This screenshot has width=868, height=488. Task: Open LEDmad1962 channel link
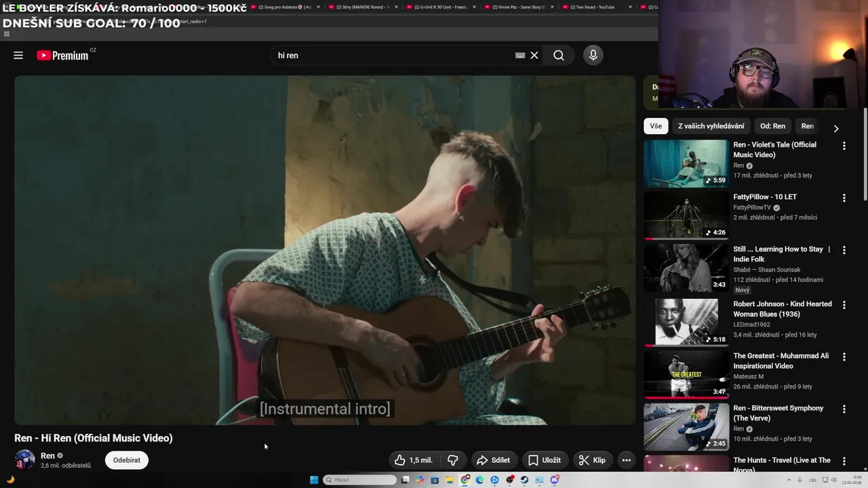pos(751,325)
